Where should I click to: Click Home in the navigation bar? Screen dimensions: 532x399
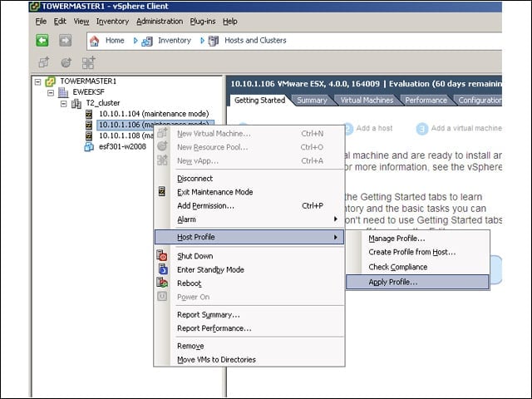click(115, 41)
